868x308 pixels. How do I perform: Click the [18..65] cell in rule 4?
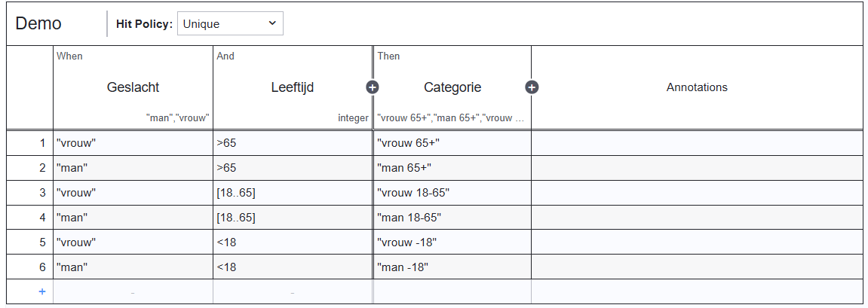click(x=293, y=218)
